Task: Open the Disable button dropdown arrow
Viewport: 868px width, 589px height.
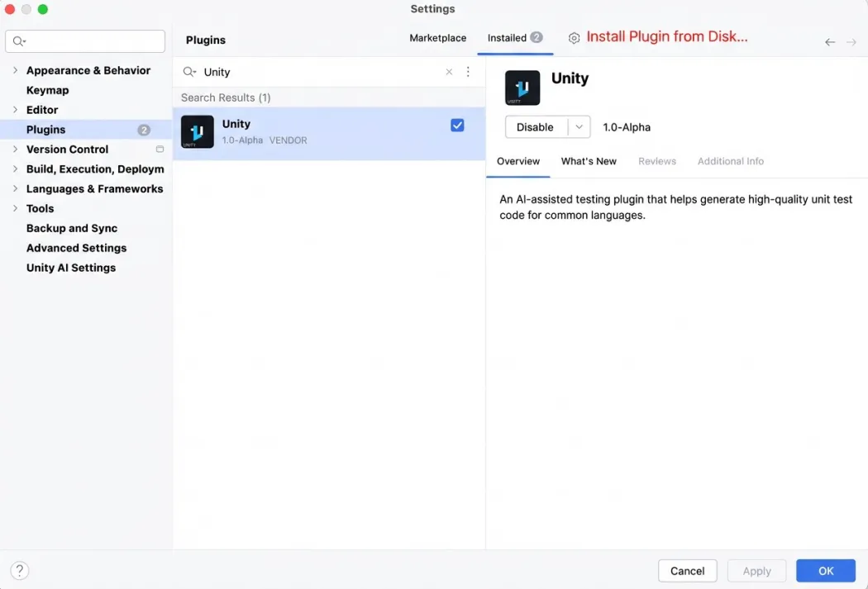Action: (579, 127)
